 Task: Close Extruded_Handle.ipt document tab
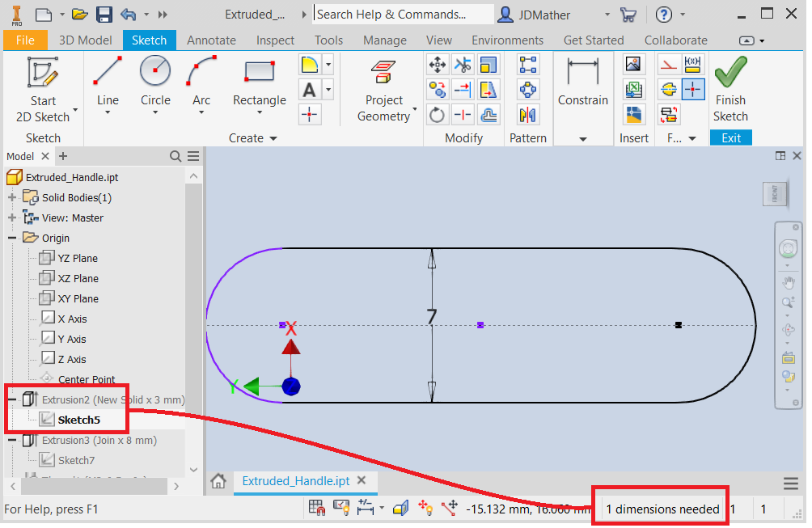point(362,480)
